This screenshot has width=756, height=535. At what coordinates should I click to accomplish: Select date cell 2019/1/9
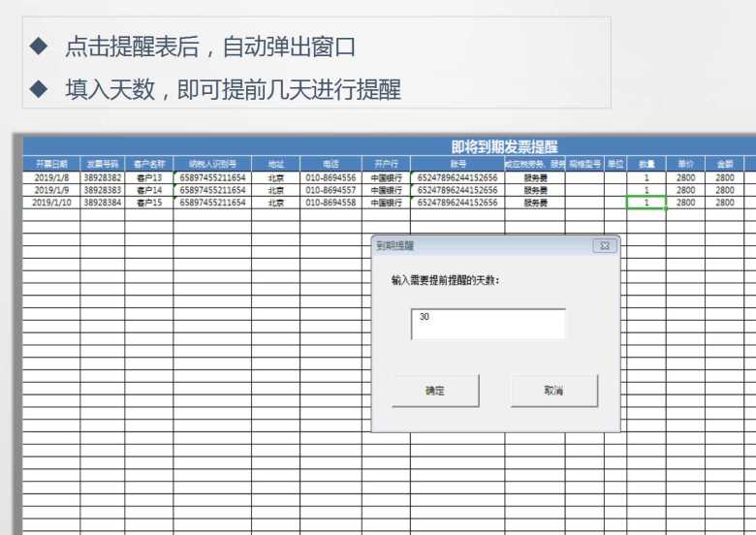point(51,190)
